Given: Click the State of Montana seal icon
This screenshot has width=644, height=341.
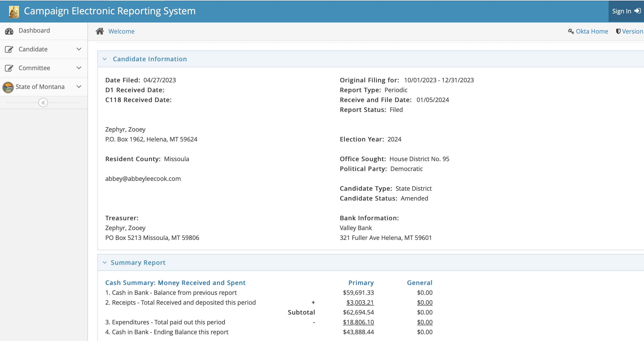Looking at the screenshot, I should (x=8, y=87).
